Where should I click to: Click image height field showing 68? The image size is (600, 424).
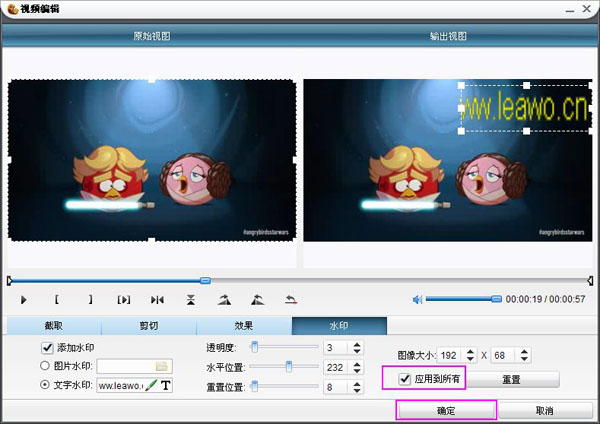coord(505,356)
